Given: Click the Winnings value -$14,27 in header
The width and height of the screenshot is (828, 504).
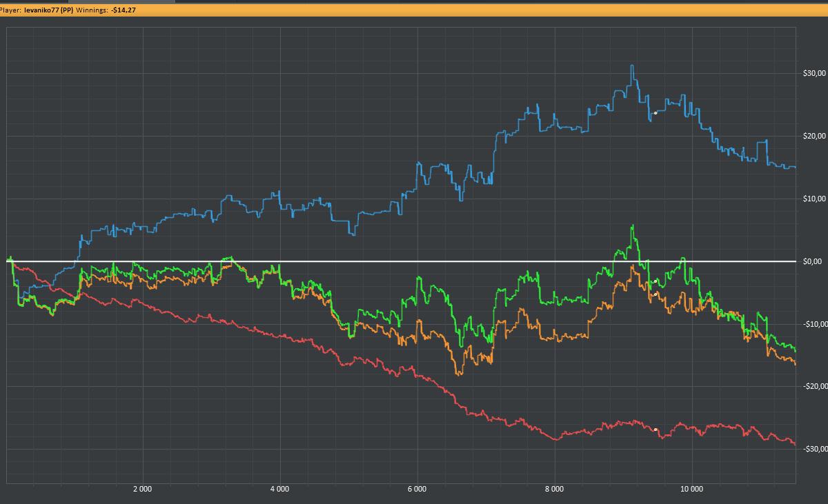Looking at the screenshot, I should coord(124,10).
